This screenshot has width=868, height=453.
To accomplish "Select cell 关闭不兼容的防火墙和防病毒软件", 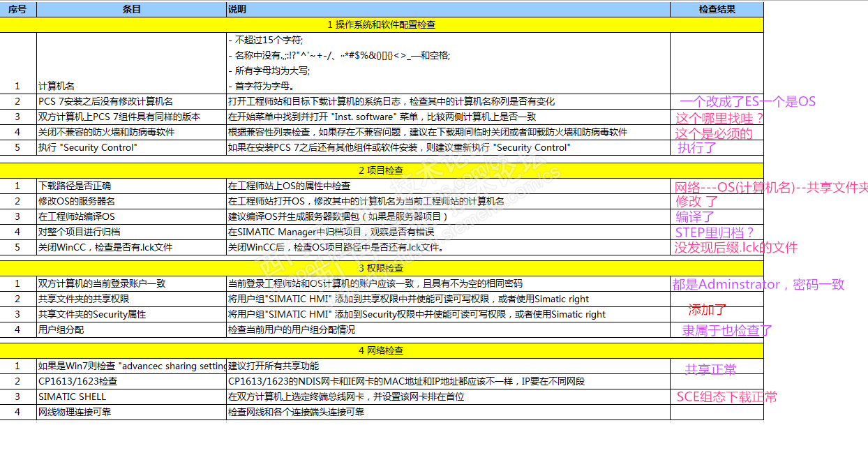I will 131,132.
